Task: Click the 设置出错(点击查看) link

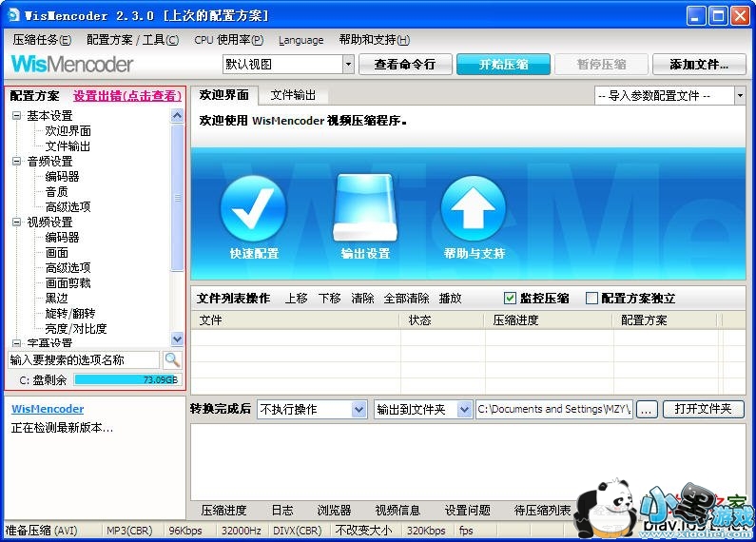Action: coord(127,95)
